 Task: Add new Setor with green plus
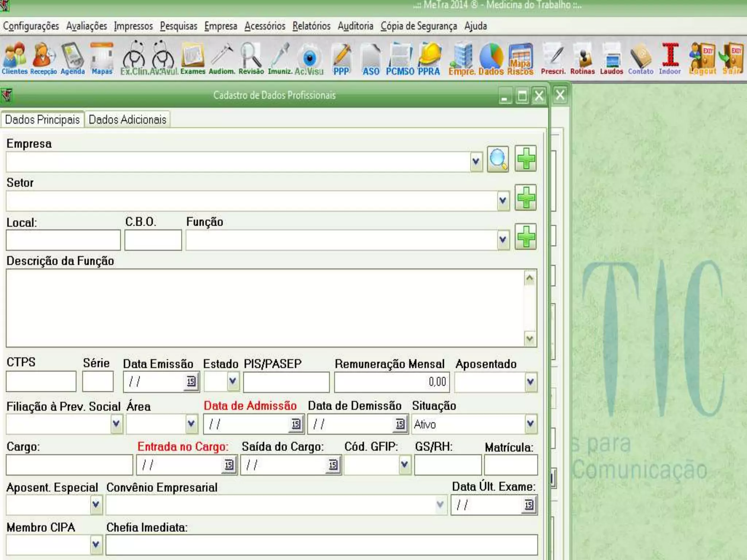(x=526, y=198)
